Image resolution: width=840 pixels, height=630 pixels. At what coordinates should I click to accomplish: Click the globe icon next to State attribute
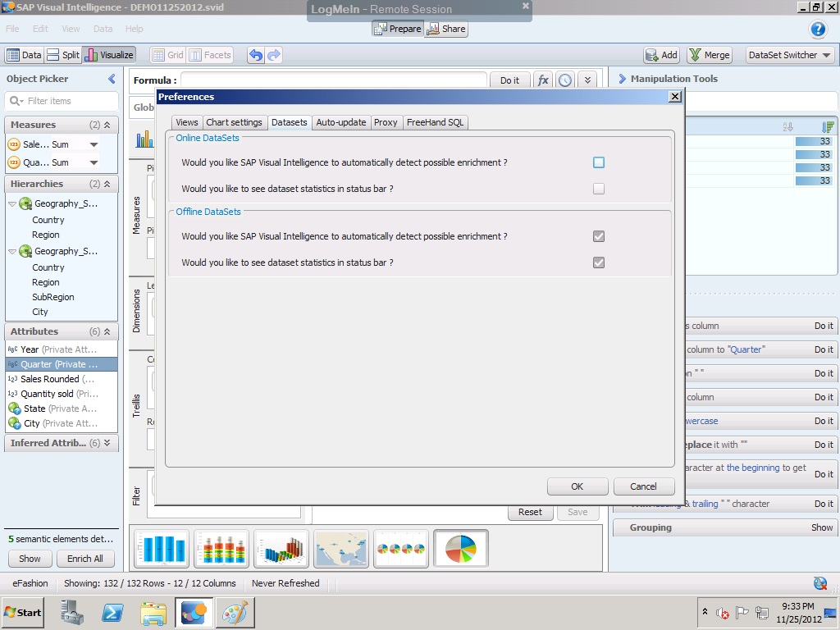15,409
